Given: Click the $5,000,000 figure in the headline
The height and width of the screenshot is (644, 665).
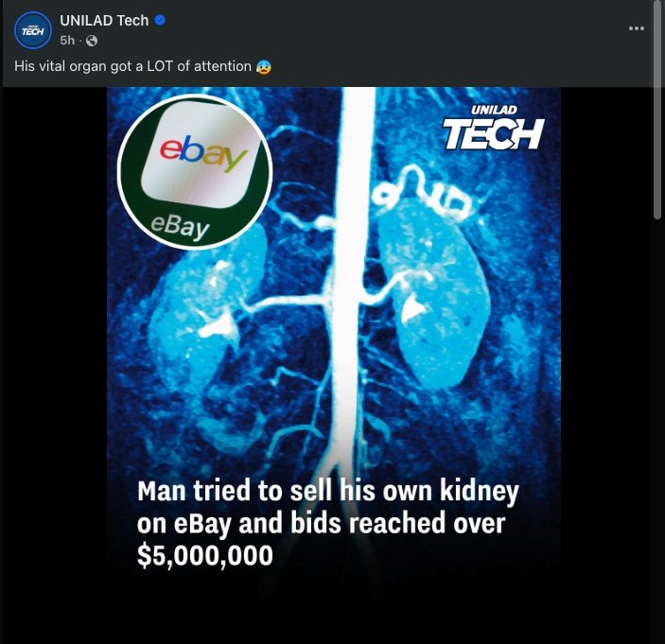Looking at the screenshot, I should [x=204, y=556].
